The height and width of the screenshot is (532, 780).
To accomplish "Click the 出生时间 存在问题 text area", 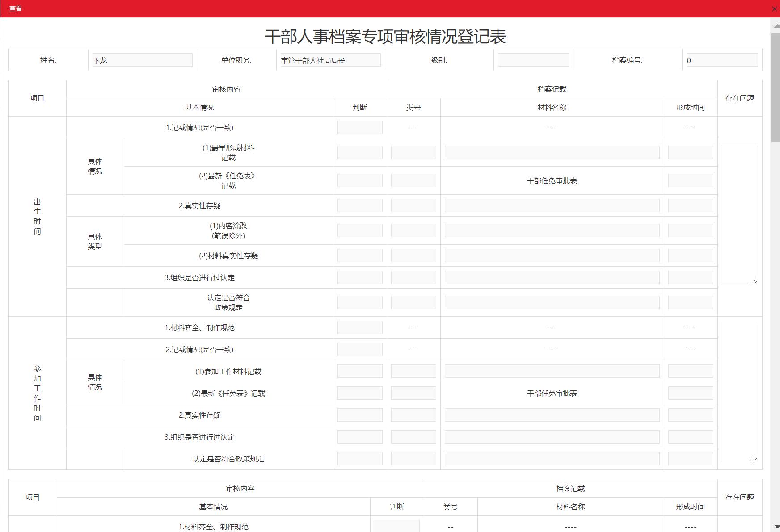I will 739,214.
